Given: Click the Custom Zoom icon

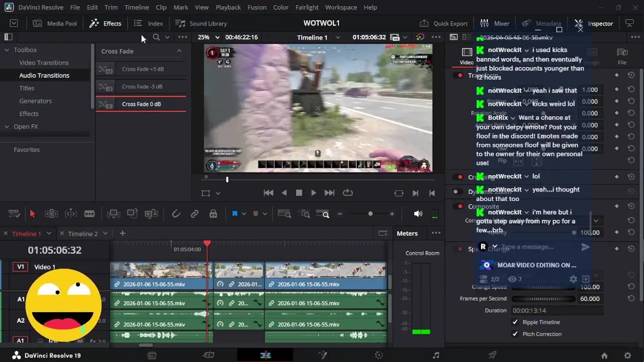Looking at the screenshot, I should point(323,214).
